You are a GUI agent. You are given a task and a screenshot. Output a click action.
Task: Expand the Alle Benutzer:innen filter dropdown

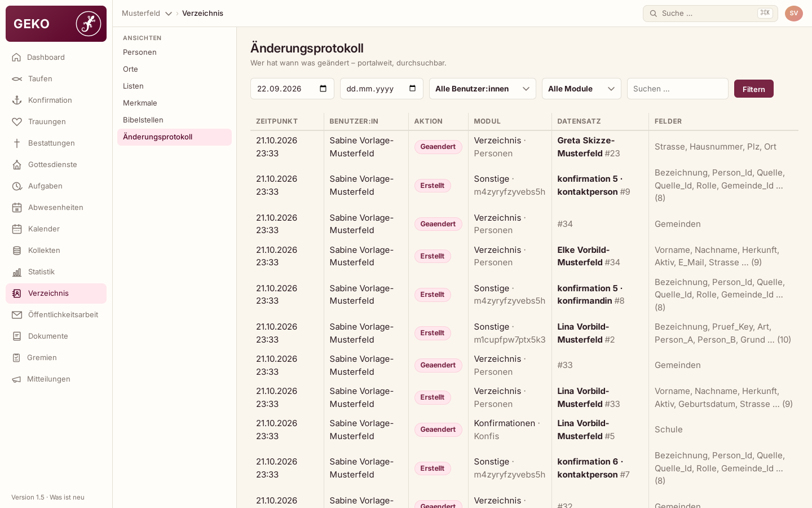483,89
